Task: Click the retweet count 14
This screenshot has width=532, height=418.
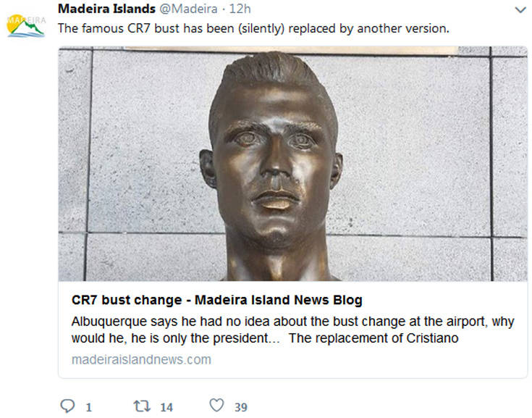Action: pyautogui.click(x=166, y=407)
